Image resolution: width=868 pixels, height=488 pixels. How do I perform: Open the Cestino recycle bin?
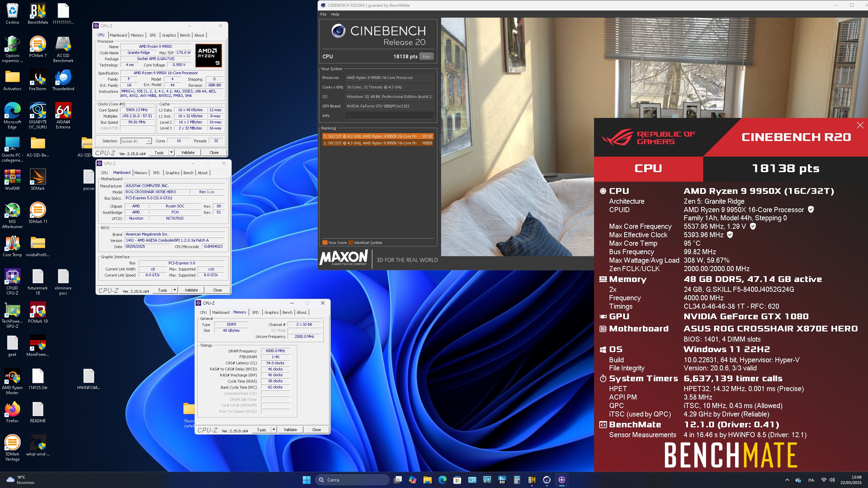[13, 14]
